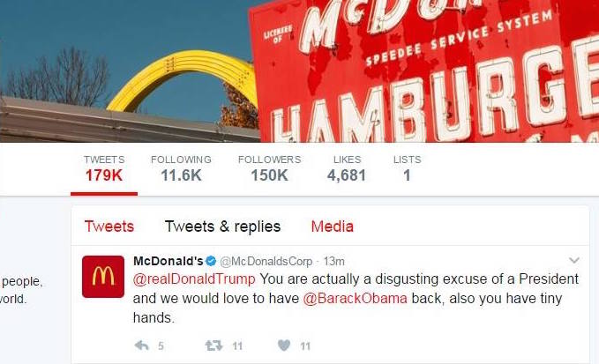This screenshot has width=599, height=364.
Task: Open the tweet's 13m timestamp
Action: (x=333, y=262)
